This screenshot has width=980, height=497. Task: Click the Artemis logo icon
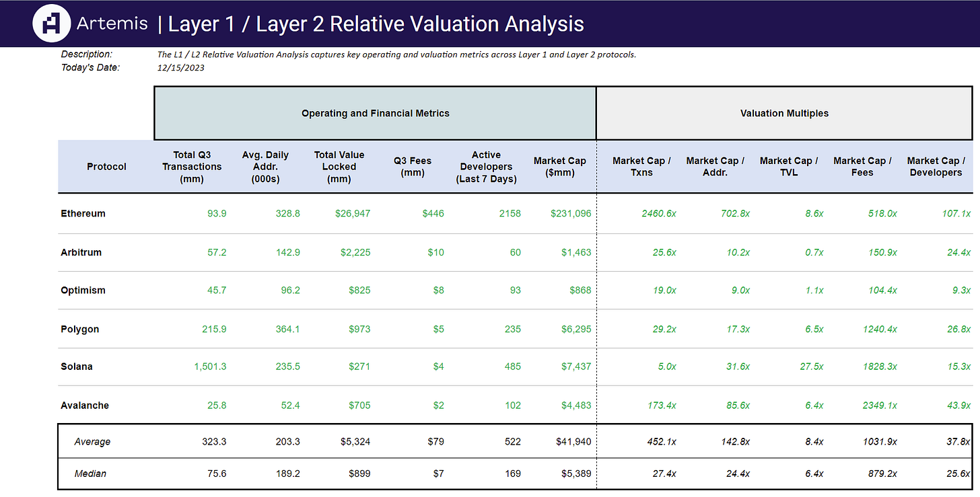(x=51, y=24)
